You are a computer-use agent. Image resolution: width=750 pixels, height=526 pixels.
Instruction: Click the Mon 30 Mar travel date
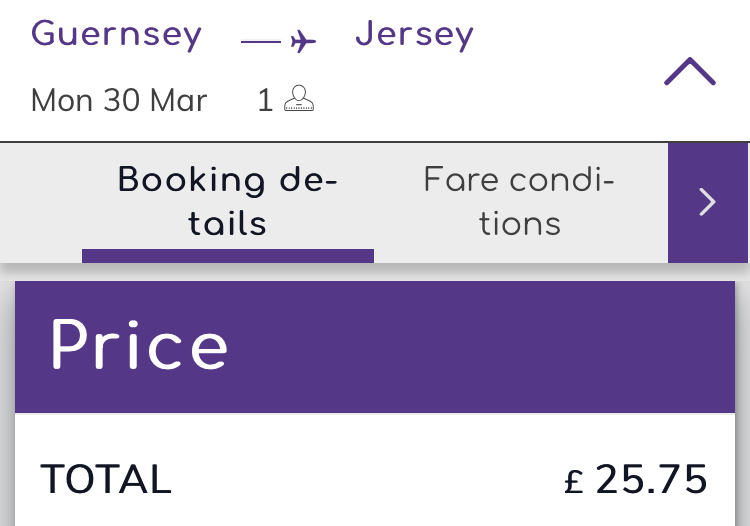119,100
